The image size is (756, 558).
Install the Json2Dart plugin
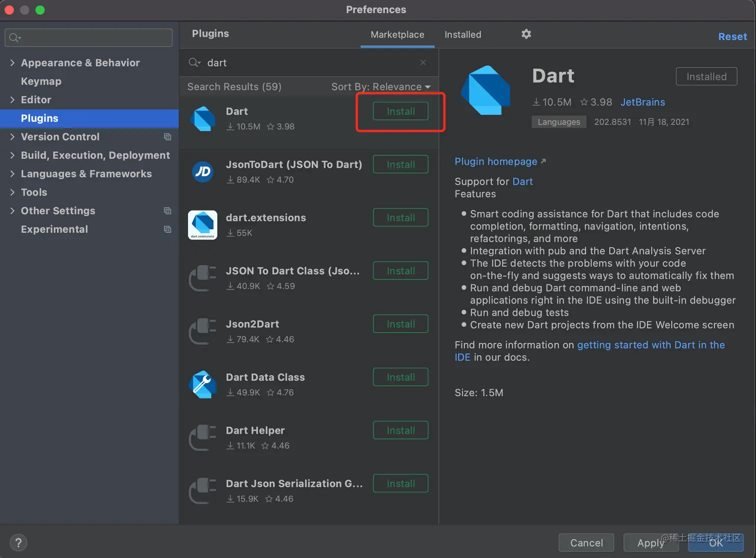coord(400,324)
